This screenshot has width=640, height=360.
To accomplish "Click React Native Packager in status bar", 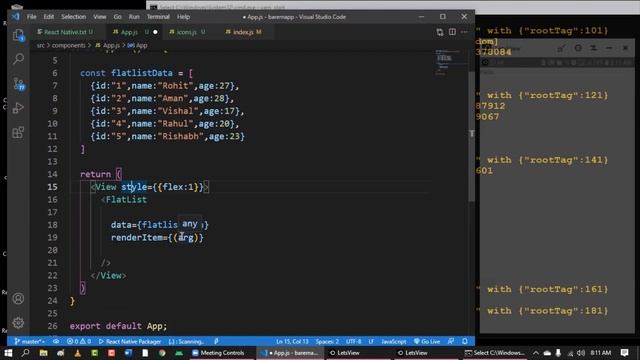I will pos(130,341).
